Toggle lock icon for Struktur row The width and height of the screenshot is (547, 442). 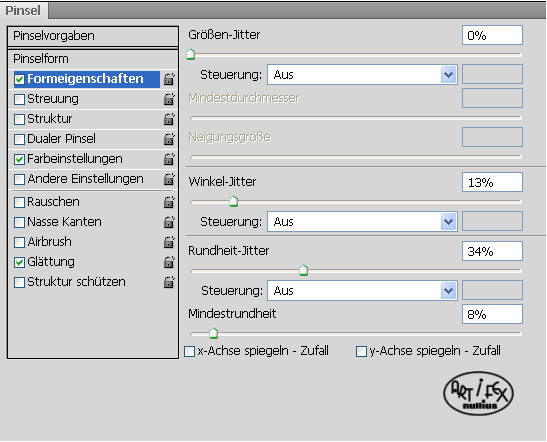point(169,119)
